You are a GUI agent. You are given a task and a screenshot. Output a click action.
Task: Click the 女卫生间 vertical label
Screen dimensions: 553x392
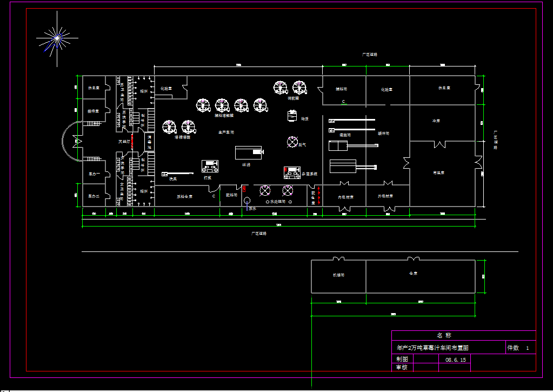[x=122, y=192]
